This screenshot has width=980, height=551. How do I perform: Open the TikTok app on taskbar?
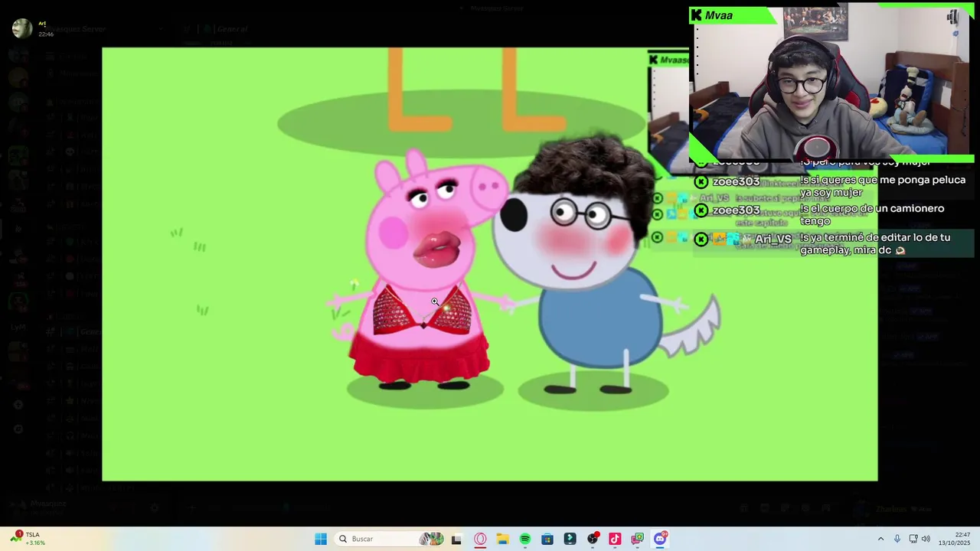[x=615, y=539]
